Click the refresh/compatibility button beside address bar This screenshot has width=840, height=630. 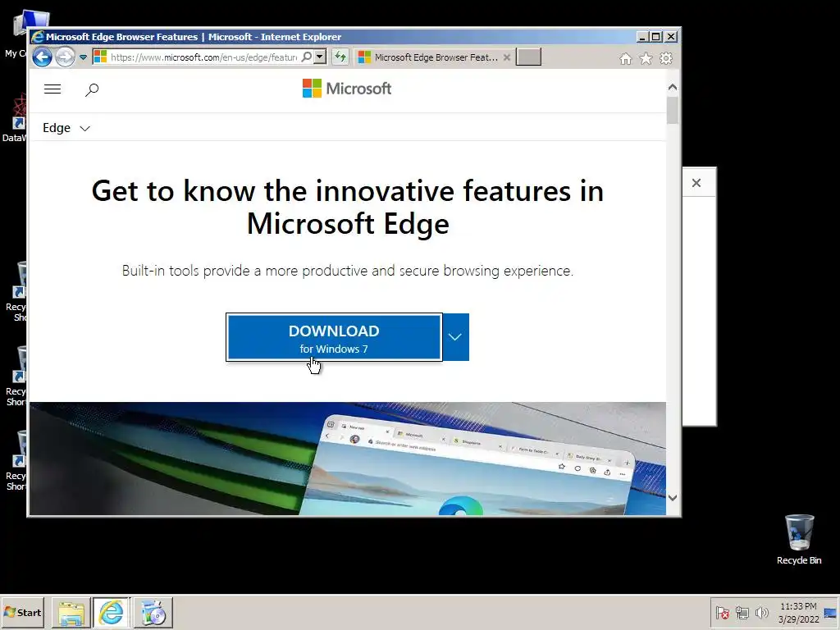(340, 57)
